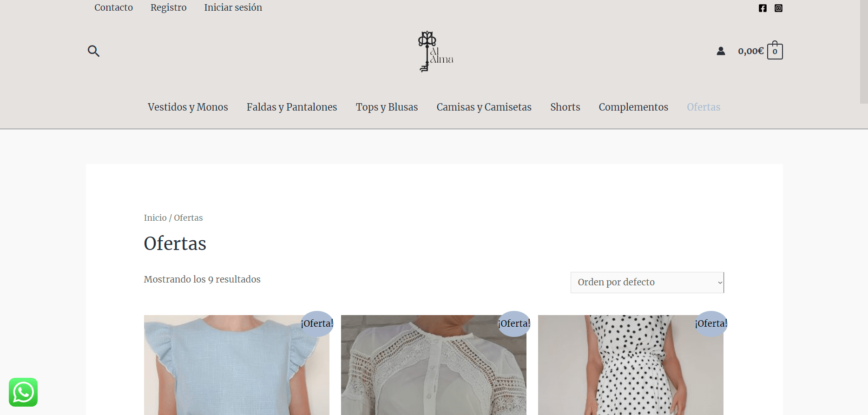This screenshot has width=868, height=415.
Task: Select Tops y Blusas menu item
Action: coord(387,107)
